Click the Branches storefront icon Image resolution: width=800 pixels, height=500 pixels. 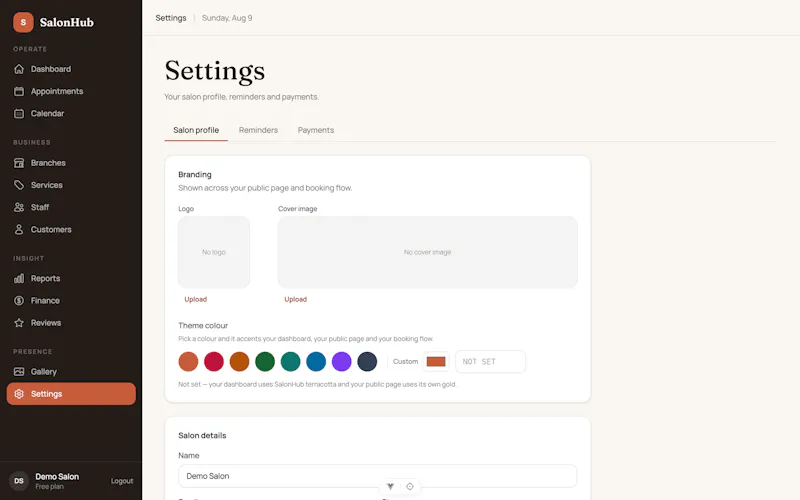coord(19,163)
